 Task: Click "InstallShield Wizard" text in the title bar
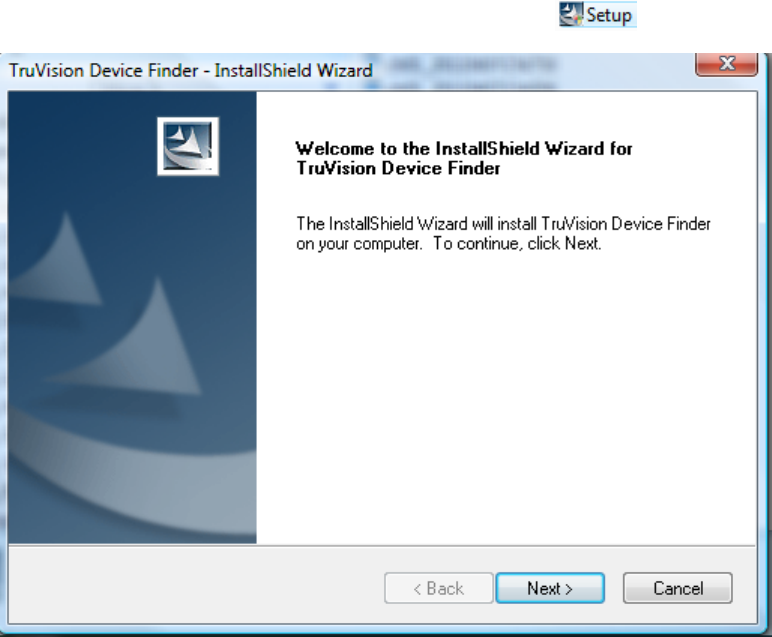(293, 70)
